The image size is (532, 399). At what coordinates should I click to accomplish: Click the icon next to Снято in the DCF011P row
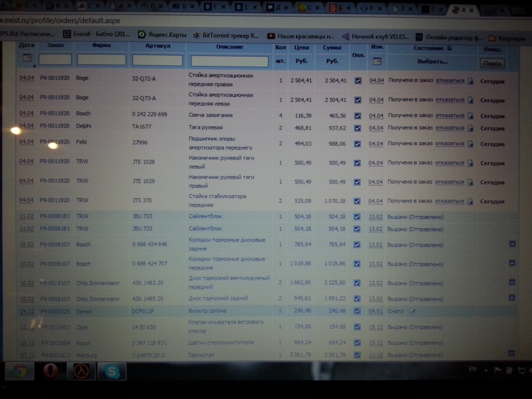coord(412,311)
